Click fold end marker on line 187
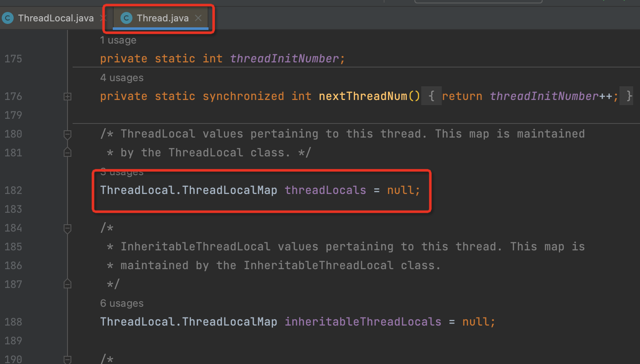 (68, 284)
